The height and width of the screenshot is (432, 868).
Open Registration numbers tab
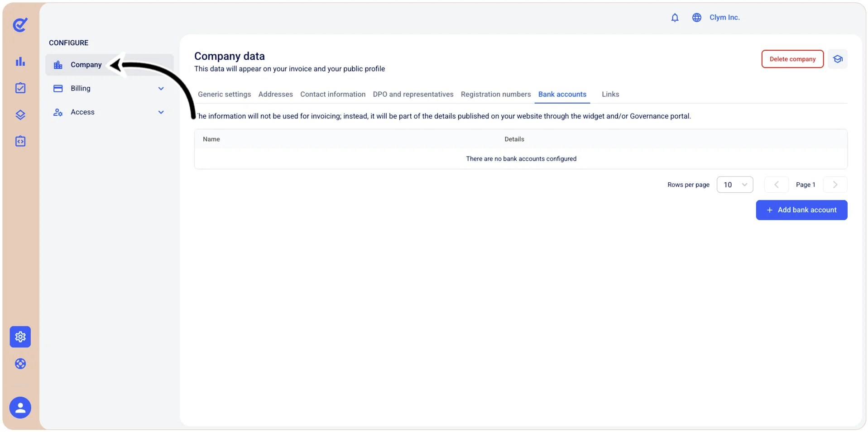pyautogui.click(x=496, y=95)
